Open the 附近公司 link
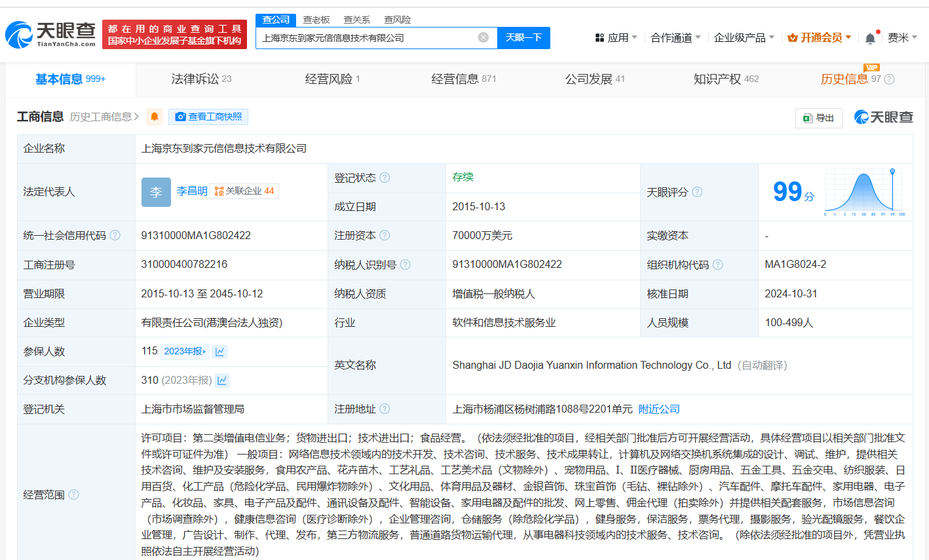This screenshot has width=929, height=560. click(659, 409)
